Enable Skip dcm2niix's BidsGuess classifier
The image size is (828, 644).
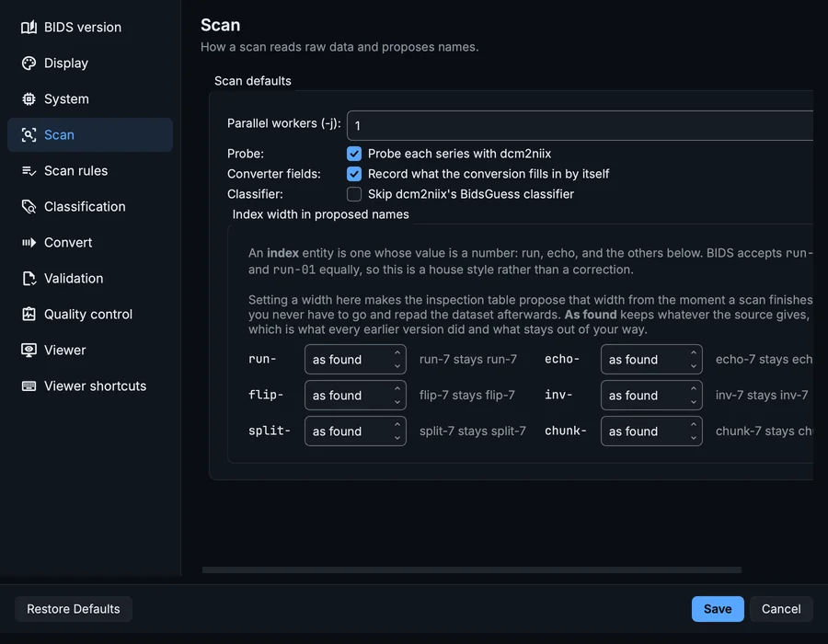coord(354,194)
